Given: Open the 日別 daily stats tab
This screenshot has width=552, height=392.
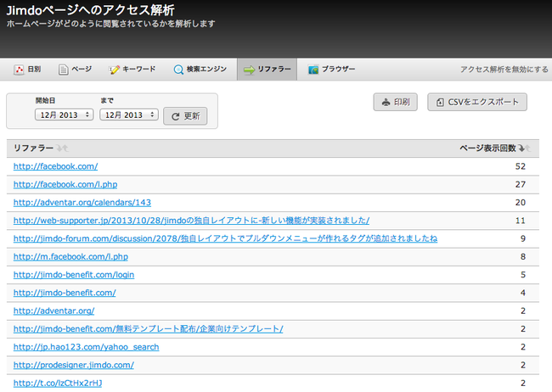Looking at the screenshot, I should (x=27, y=70).
